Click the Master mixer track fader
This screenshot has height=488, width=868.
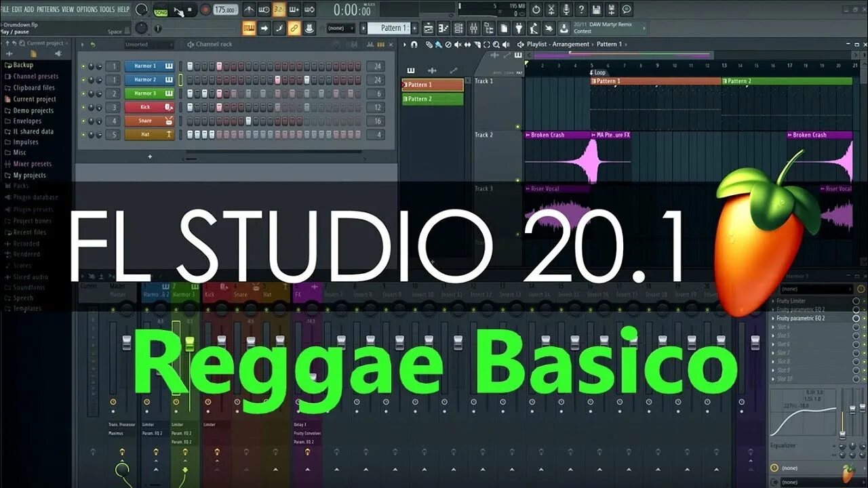pos(126,342)
